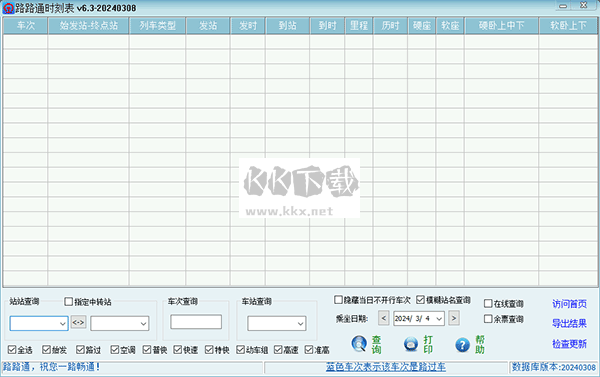Click the 发时 column header
The width and height of the screenshot is (600, 377).
[248, 26]
